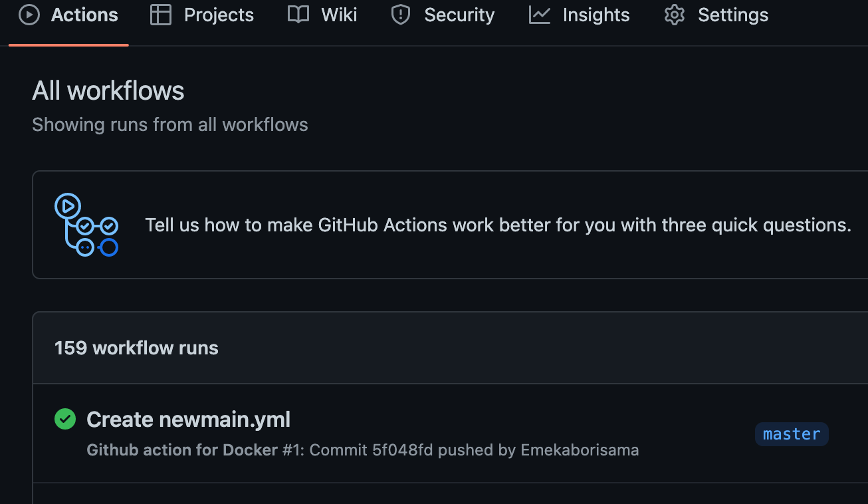Switch to the Projects tab

219,15
